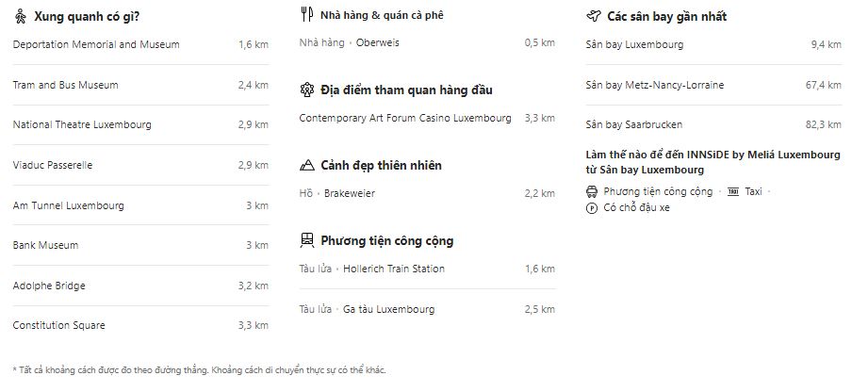The width and height of the screenshot is (868, 392).
Task: Select Tram and Bus Museum entry
Action: click(x=66, y=85)
